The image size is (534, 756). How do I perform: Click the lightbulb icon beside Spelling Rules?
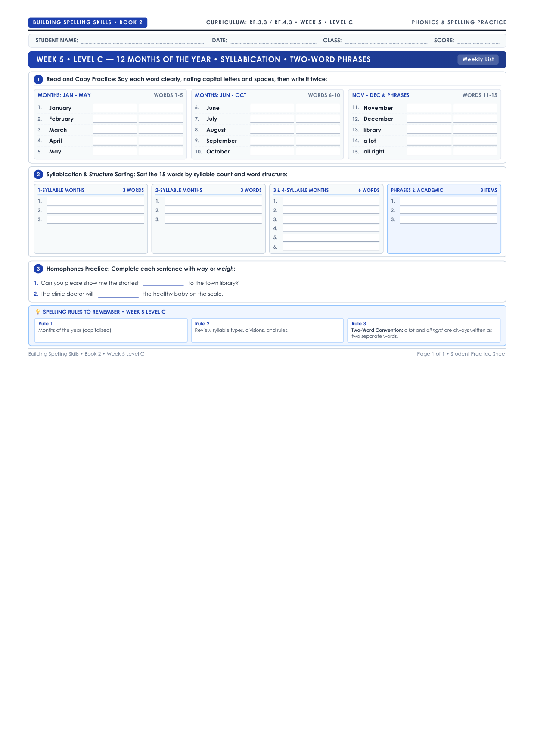[38, 312]
